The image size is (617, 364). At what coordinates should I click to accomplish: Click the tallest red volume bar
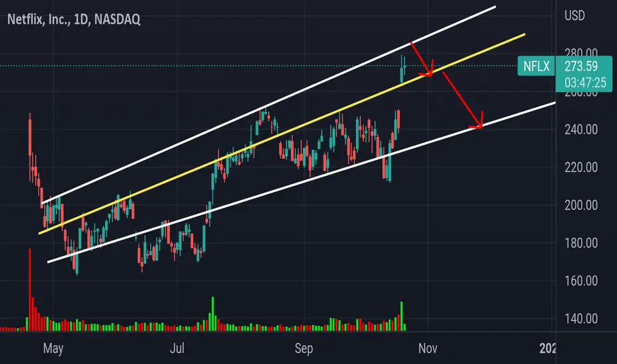pos(30,290)
